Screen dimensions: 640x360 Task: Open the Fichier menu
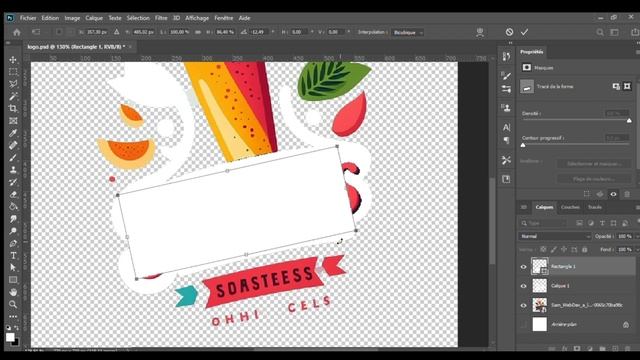(28, 18)
